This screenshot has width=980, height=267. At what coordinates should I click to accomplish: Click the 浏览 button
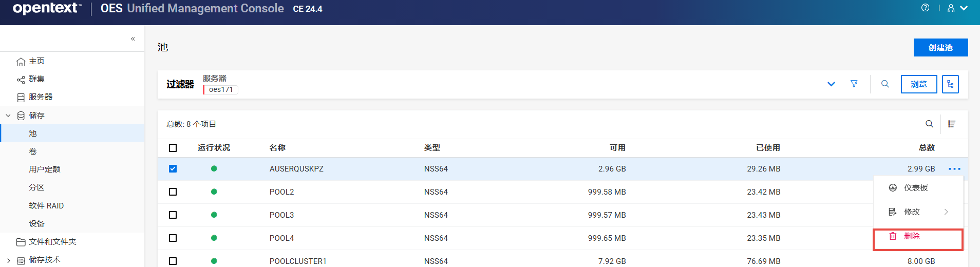click(x=918, y=84)
